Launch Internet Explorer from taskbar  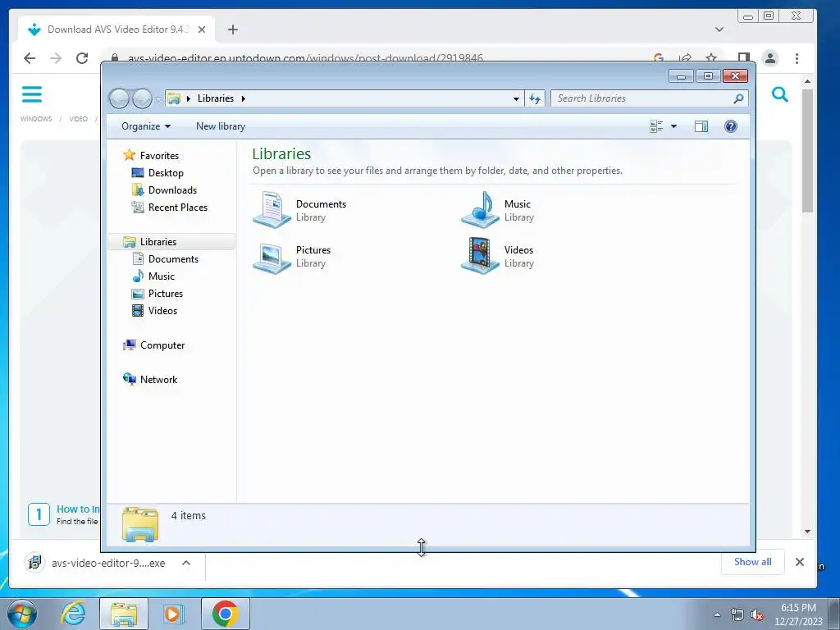point(73,614)
